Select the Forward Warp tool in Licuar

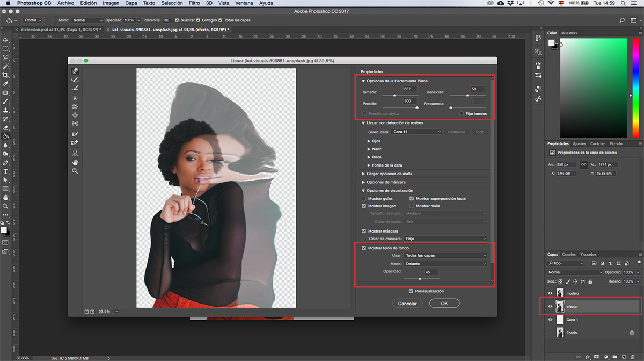pyautogui.click(x=75, y=71)
